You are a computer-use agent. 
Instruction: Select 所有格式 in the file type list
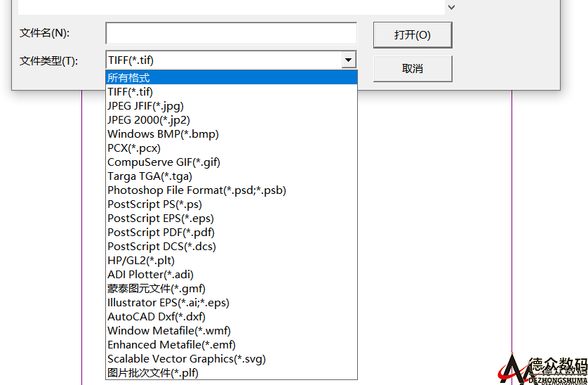pos(232,78)
